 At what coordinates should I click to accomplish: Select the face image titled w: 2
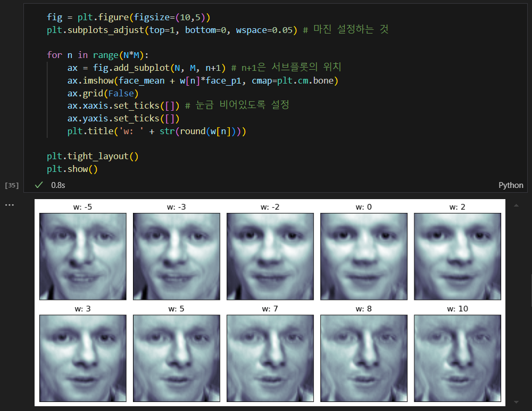pos(458,257)
